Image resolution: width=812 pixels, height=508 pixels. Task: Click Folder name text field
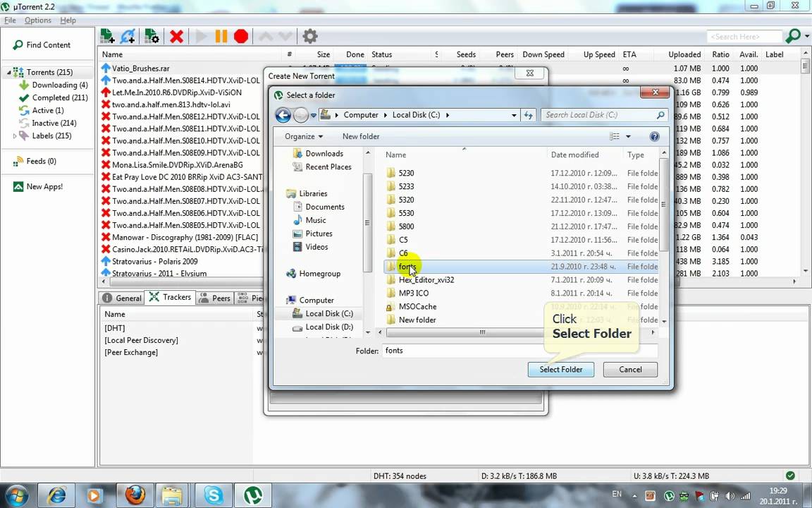point(520,351)
